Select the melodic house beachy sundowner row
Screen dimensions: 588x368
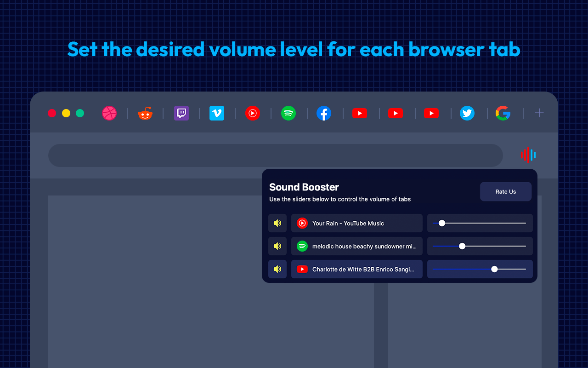357,246
